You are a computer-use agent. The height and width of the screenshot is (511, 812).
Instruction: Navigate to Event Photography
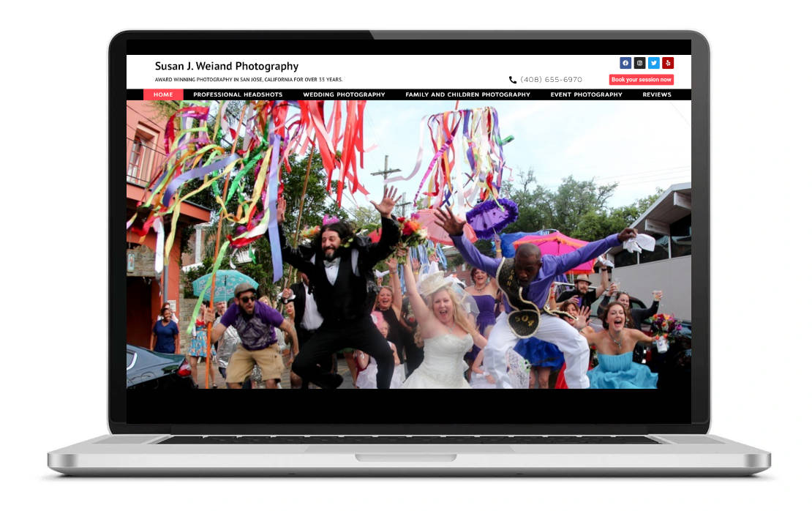pyautogui.click(x=586, y=94)
